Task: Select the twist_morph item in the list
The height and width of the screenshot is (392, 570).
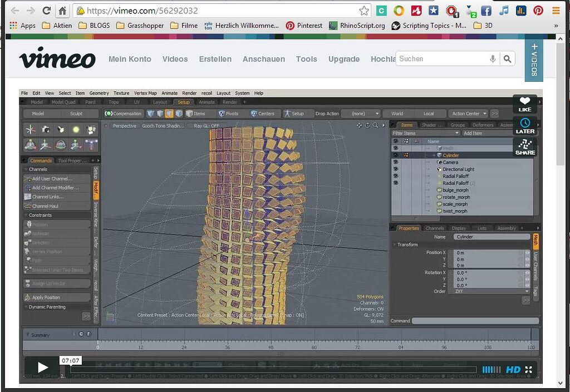Action: click(x=455, y=211)
